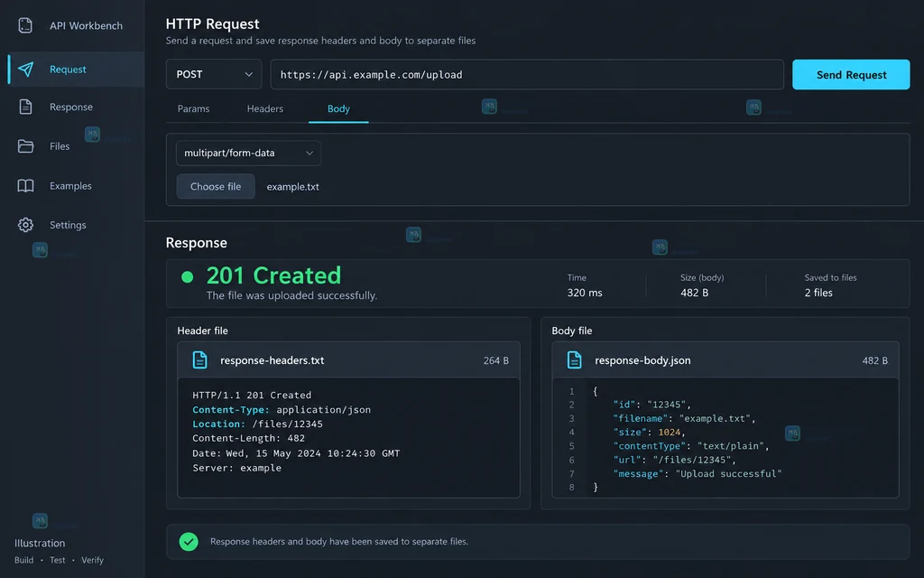Expand the POST method dropdown

click(214, 74)
